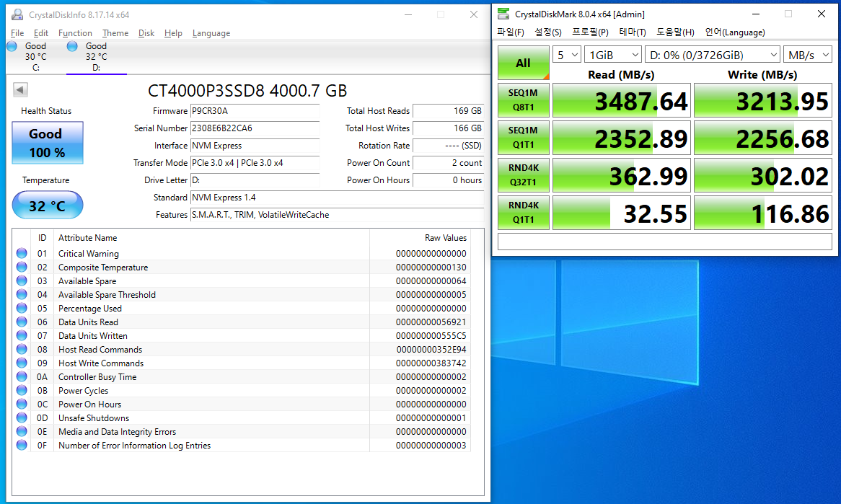Open test size dropdown showing 1GiB

tap(613, 55)
